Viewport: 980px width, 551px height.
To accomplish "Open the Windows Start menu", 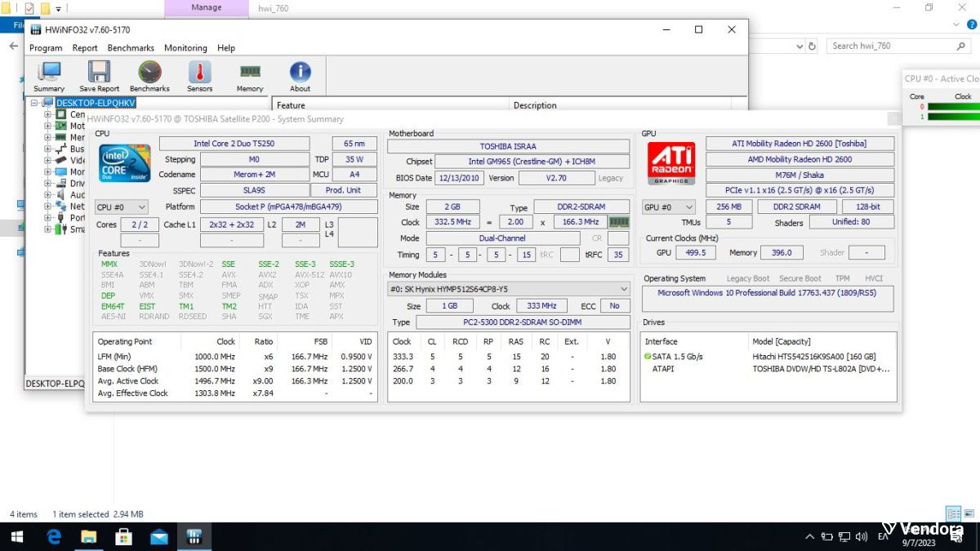I will (16, 536).
